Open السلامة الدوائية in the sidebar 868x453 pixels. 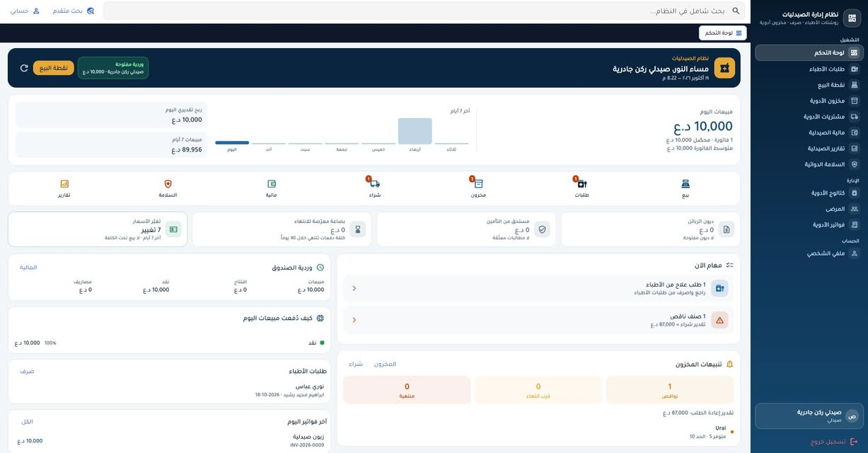point(809,164)
